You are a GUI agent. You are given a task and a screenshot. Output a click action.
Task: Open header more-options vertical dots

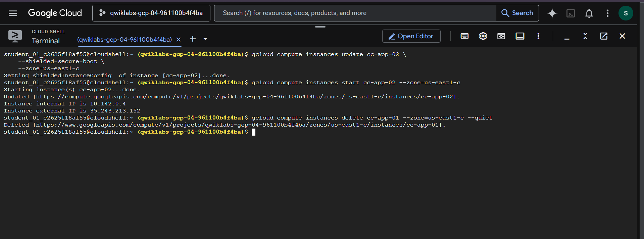[607, 13]
